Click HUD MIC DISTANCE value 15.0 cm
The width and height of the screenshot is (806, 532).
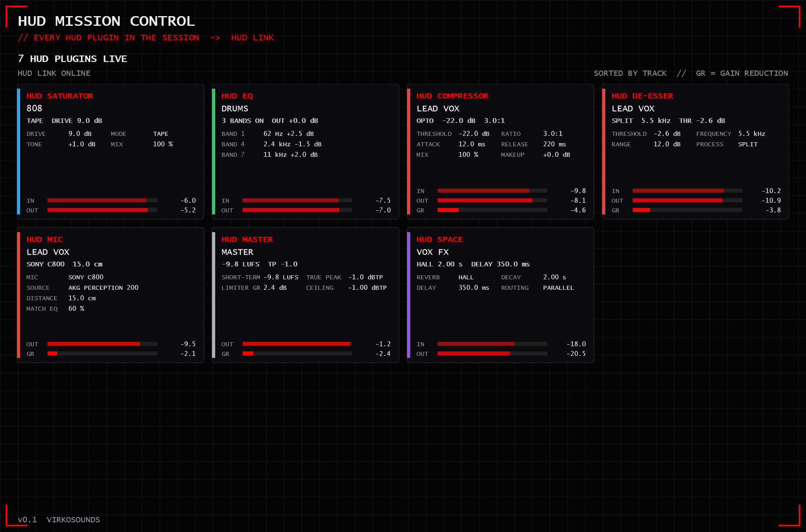[82, 298]
